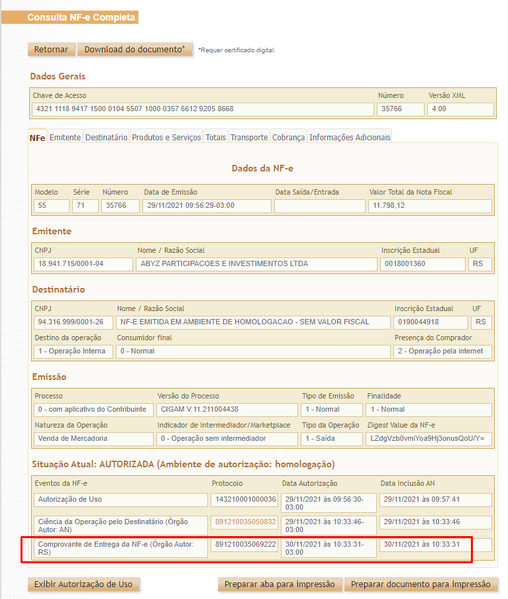Viewport: 508px width, 599px height.
Task: Click Consumidor final value 0 - Normal
Action: click(x=253, y=351)
